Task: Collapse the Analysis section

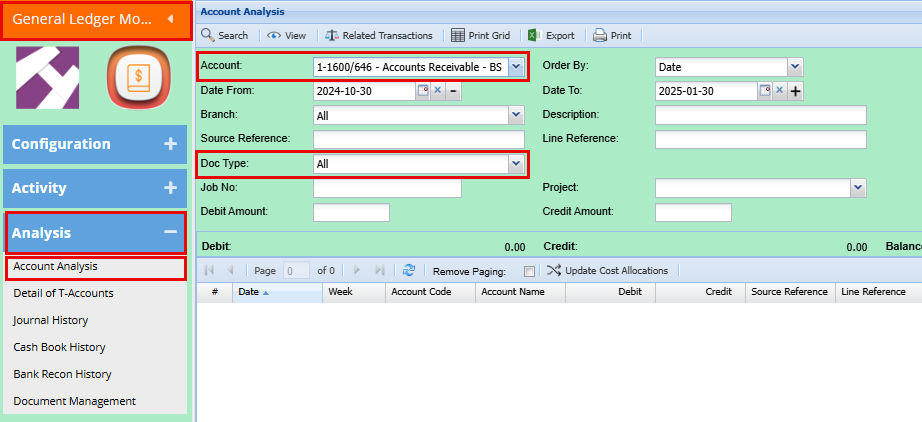Action: tap(171, 232)
